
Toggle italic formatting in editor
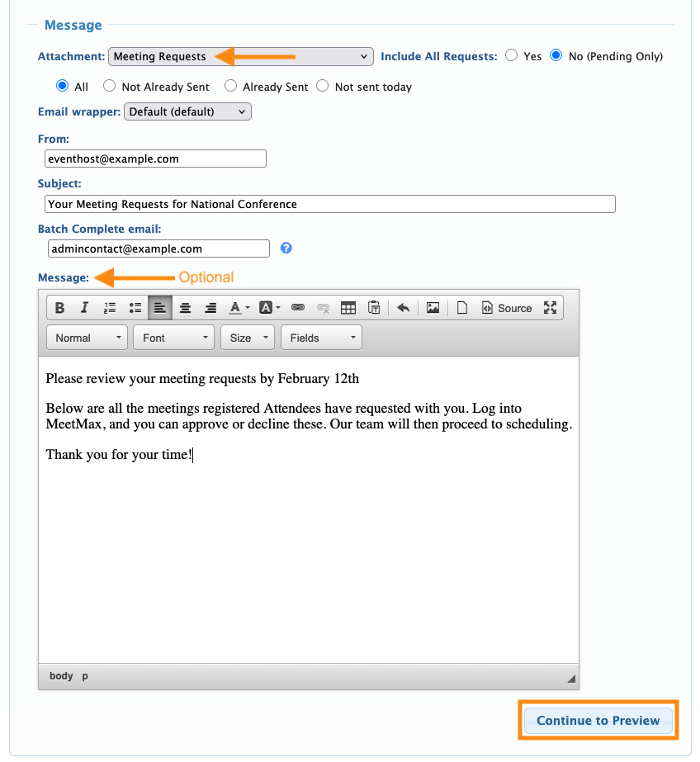point(84,308)
